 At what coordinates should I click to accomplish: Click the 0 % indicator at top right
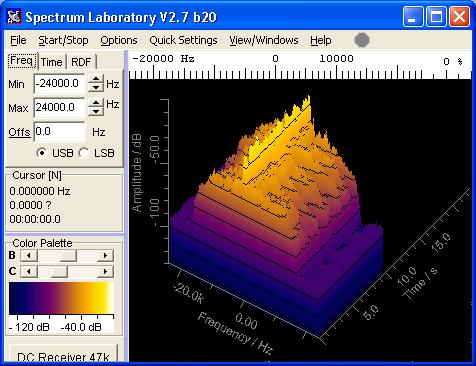click(453, 61)
